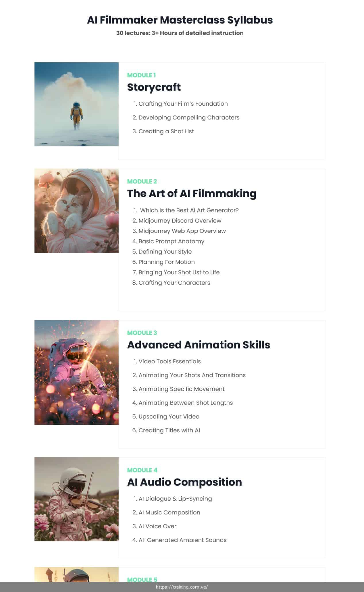Select the Advanced Animation Skills heading

tap(199, 345)
